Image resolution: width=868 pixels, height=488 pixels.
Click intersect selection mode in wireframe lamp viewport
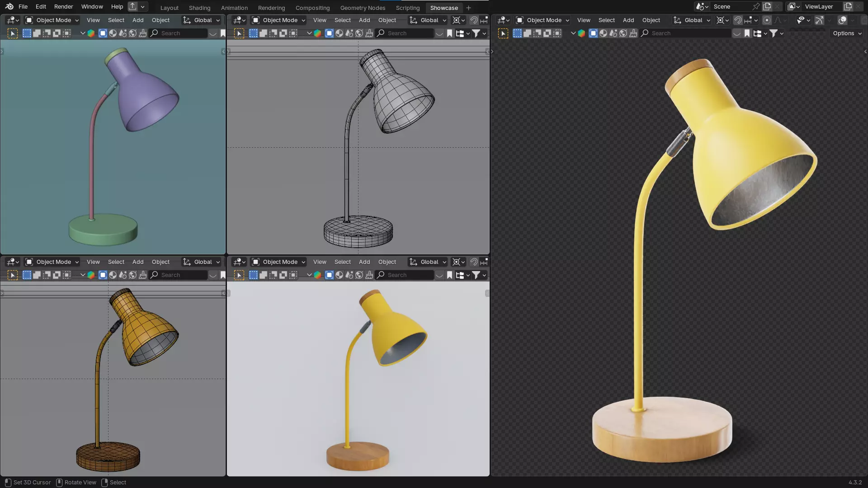293,33
